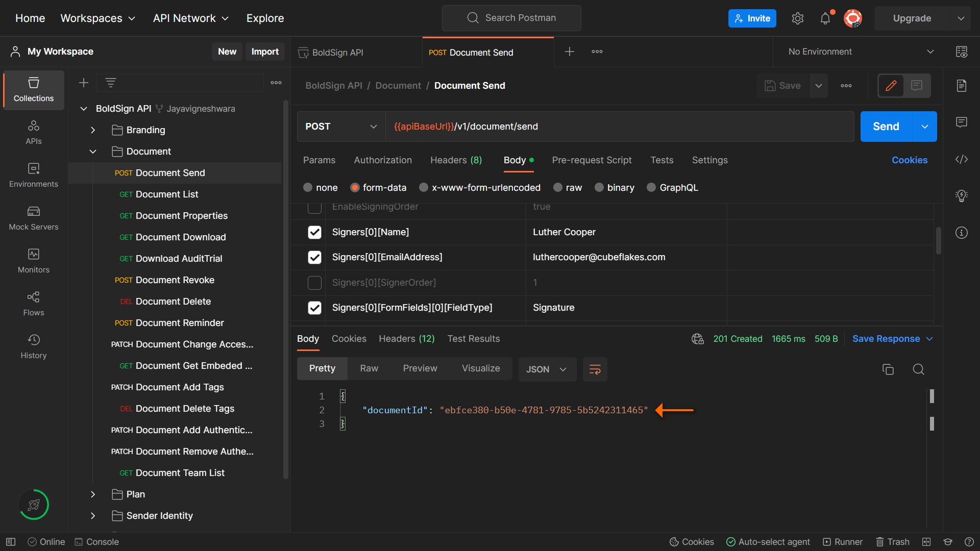Expand the Plan folder
980x551 pixels.
pos(93,494)
